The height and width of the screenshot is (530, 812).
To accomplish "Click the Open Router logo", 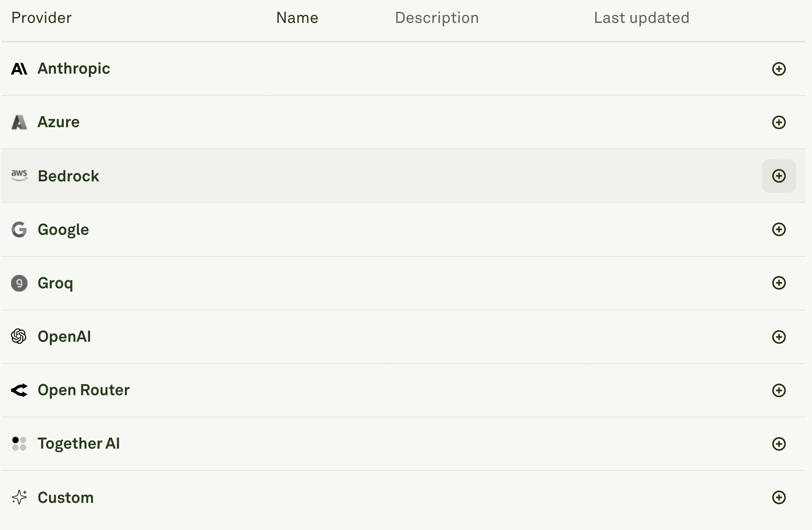I will (x=19, y=390).
